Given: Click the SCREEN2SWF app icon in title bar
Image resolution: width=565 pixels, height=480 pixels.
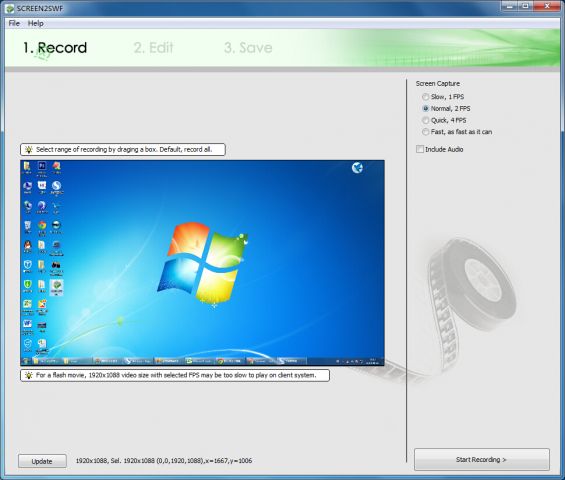Looking at the screenshot, I should tap(10, 8).
